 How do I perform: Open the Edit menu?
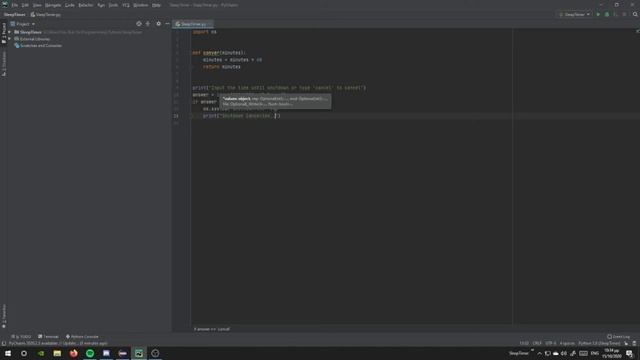point(25,5)
